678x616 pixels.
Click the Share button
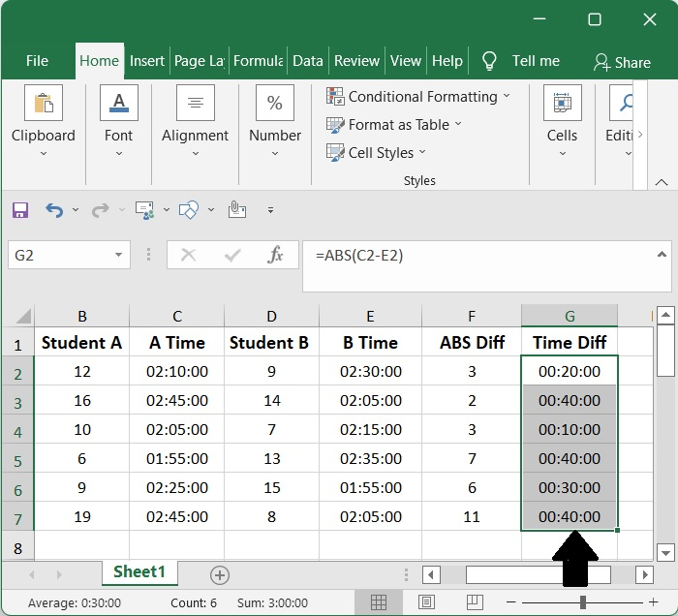pos(622,62)
